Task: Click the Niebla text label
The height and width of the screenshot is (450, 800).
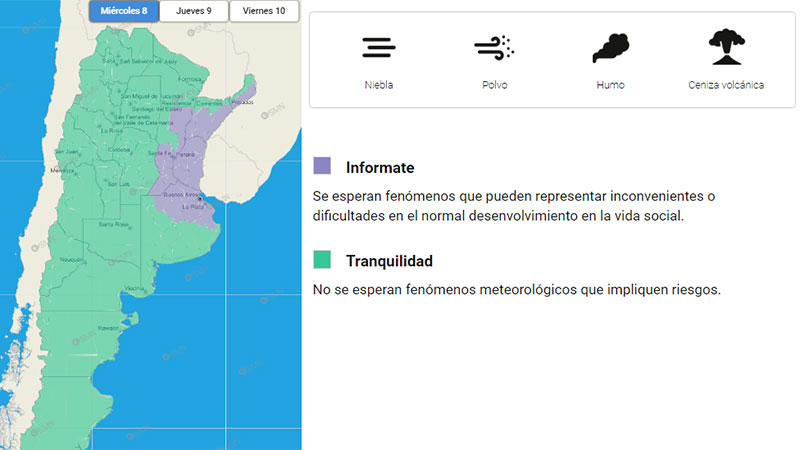Action: click(379, 85)
